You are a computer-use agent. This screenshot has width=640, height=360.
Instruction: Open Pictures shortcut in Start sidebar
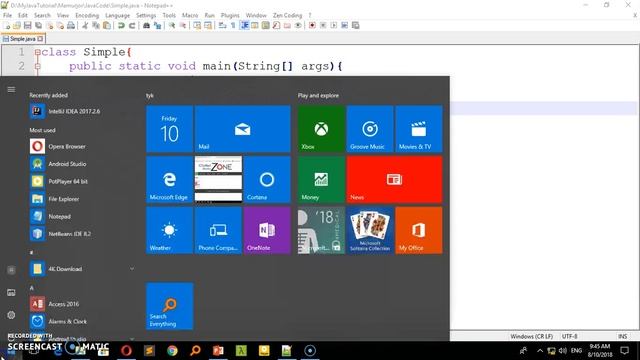pos(11,293)
